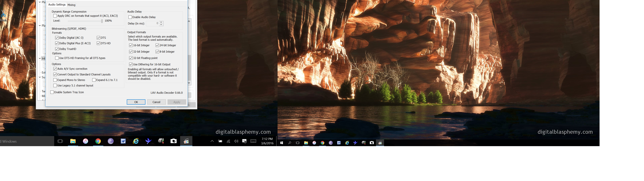Image resolution: width=644 pixels, height=181 pixels.
Task: Select the Audio Settings tab
Action: tap(57, 5)
